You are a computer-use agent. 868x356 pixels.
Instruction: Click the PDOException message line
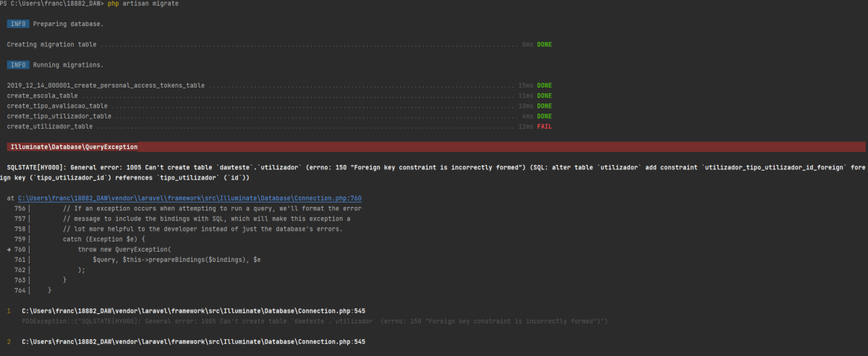coord(315,321)
